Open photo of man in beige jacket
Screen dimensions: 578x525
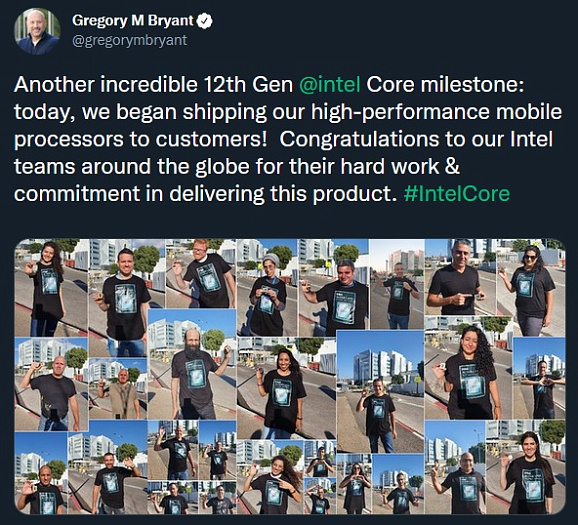point(118,388)
